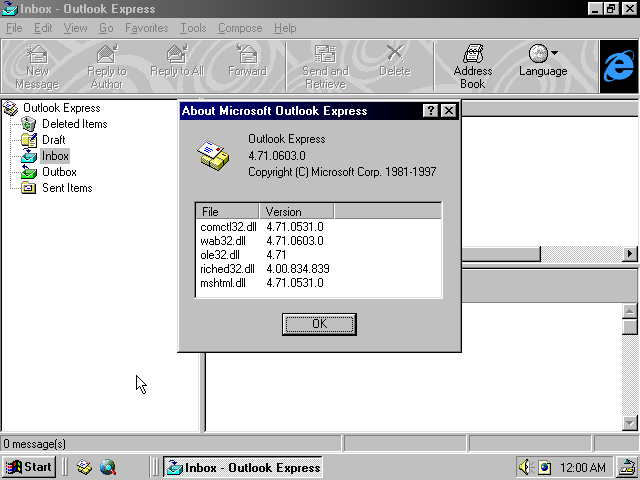Open the File menu
Viewport: 640px width, 480px height.
pyautogui.click(x=14, y=28)
